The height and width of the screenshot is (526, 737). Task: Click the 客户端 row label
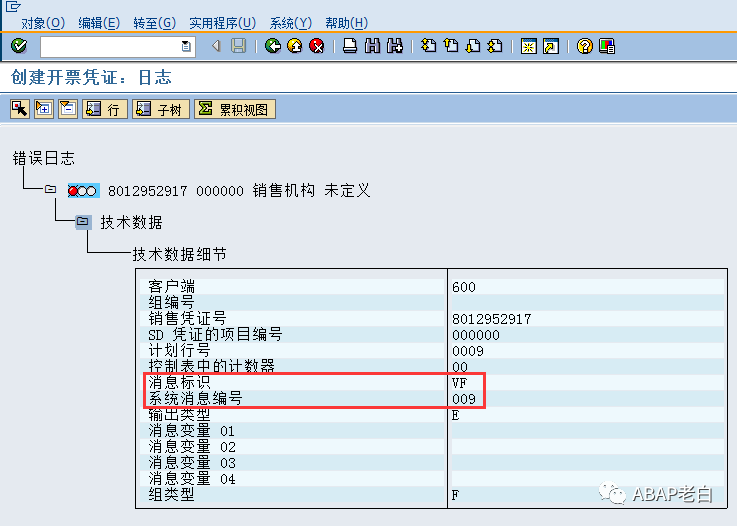point(172,286)
